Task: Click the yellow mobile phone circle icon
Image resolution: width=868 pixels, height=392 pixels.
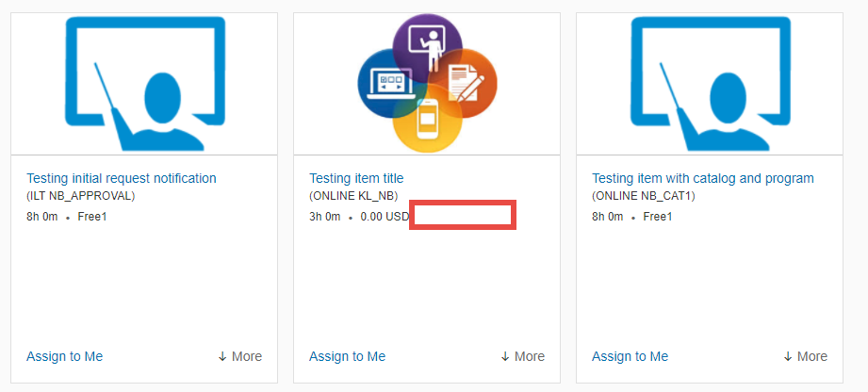Action: click(x=427, y=120)
